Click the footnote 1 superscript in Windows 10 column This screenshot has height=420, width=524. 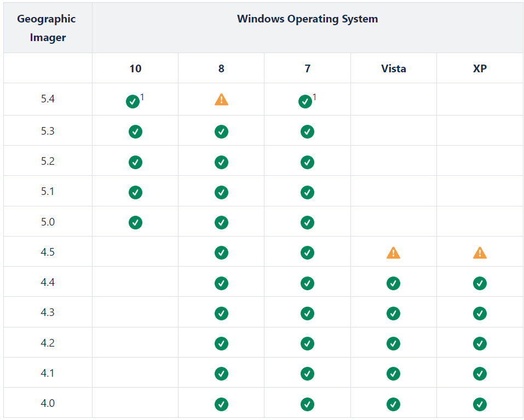[142, 97]
